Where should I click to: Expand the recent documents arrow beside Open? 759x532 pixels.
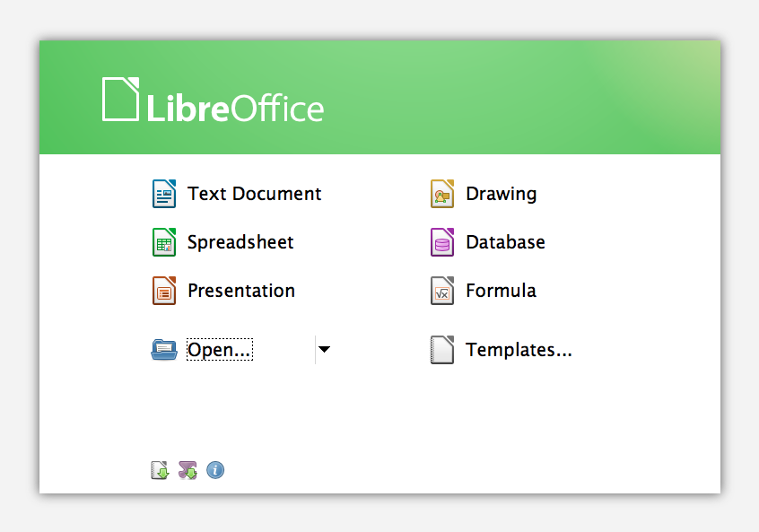pyautogui.click(x=324, y=350)
